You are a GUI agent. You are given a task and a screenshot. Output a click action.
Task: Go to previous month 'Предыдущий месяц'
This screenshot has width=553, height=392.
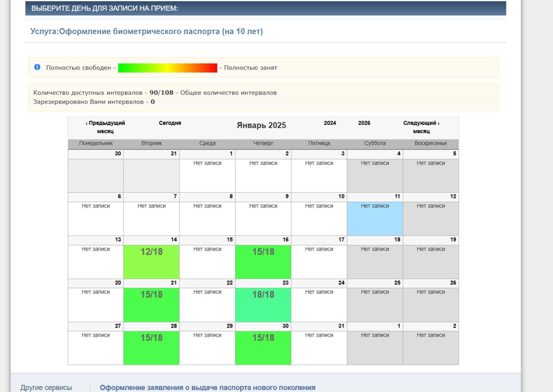105,127
